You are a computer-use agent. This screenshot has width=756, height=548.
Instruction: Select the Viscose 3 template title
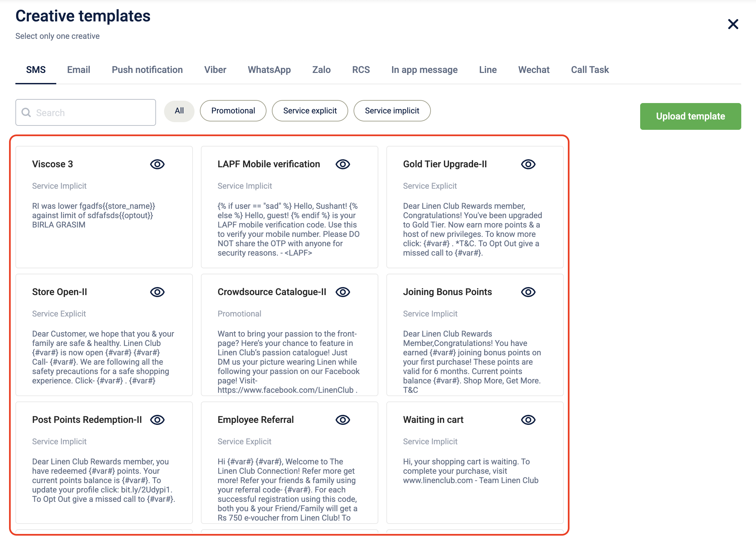(53, 164)
